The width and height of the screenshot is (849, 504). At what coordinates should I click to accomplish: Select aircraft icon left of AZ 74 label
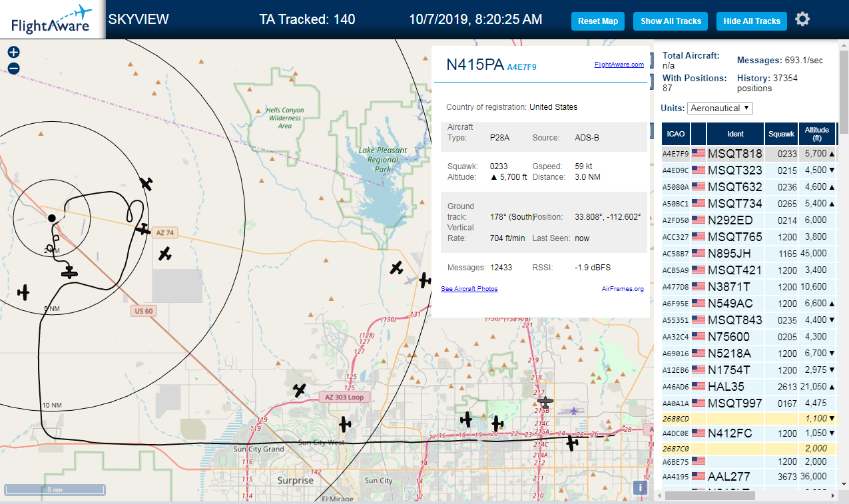click(142, 229)
